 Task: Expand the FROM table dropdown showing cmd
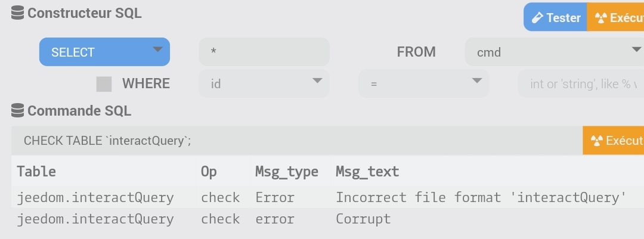(x=555, y=52)
